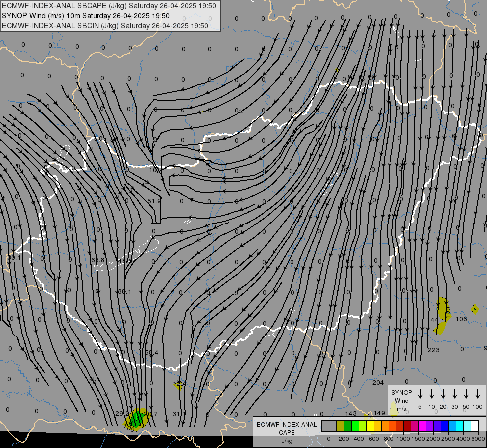Click the 223 value in the southeast
Image resolution: width=487 pixels, height=448 pixels.
[x=434, y=350]
